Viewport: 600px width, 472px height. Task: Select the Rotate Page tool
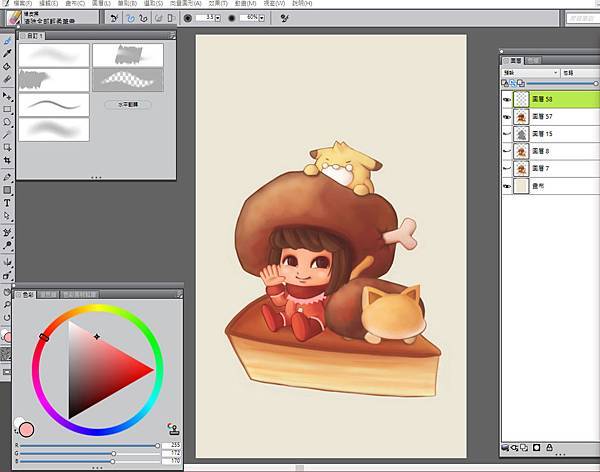7,318
